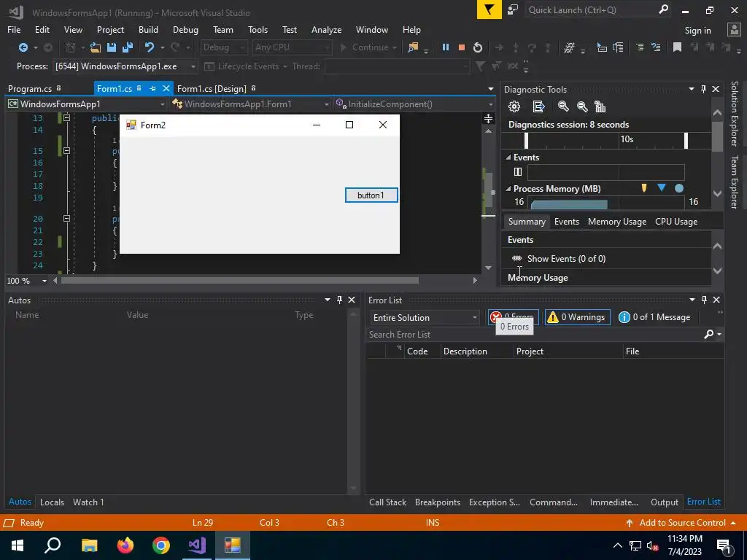747x560 pixels.
Task: Open the Solution Explorer side tab
Action: pos(734,114)
